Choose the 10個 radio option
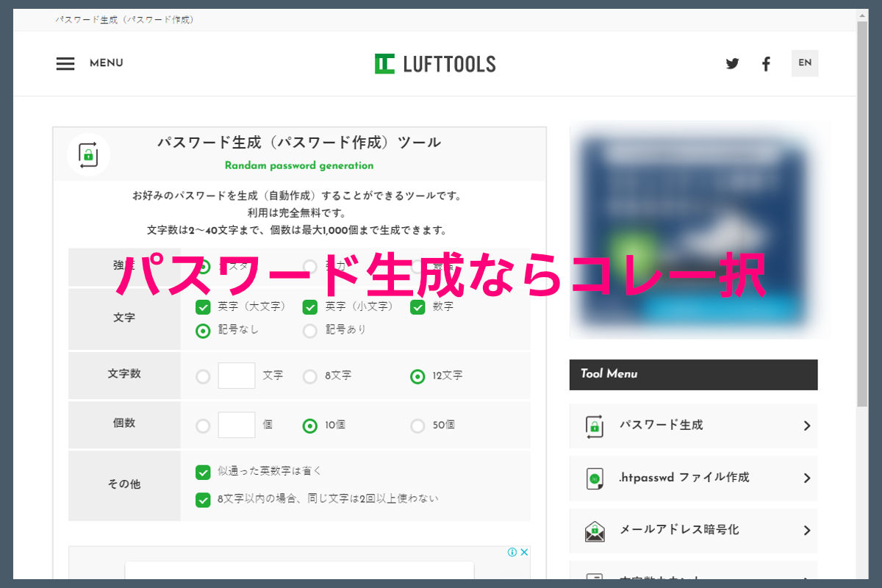This screenshot has width=882, height=588. (310, 426)
